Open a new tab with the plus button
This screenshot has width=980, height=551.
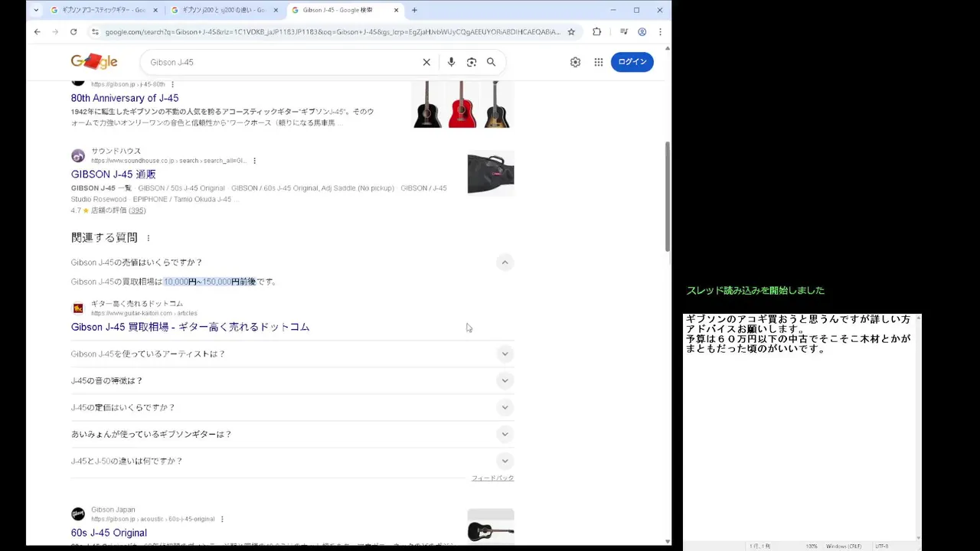point(414,10)
